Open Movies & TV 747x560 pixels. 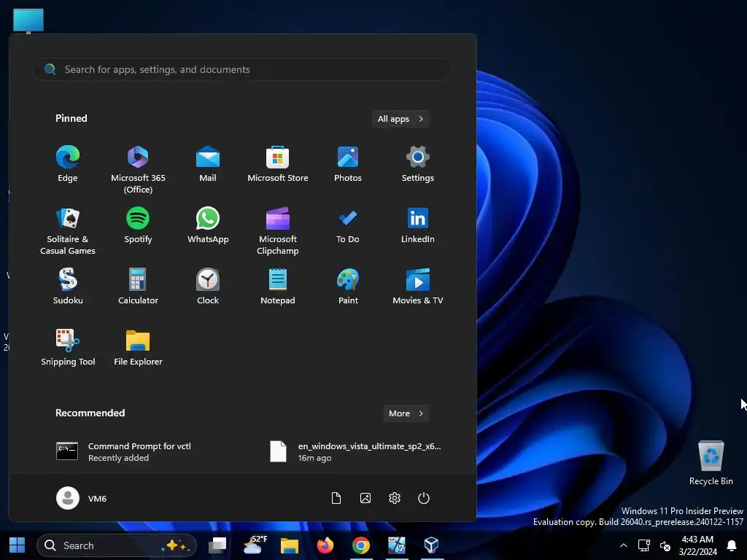[418, 287]
